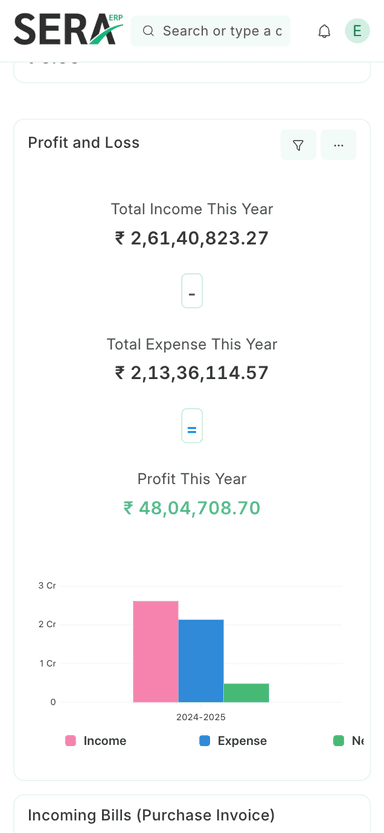Toggle the Expense legend series
This screenshot has height=833, width=384.
(x=233, y=741)
